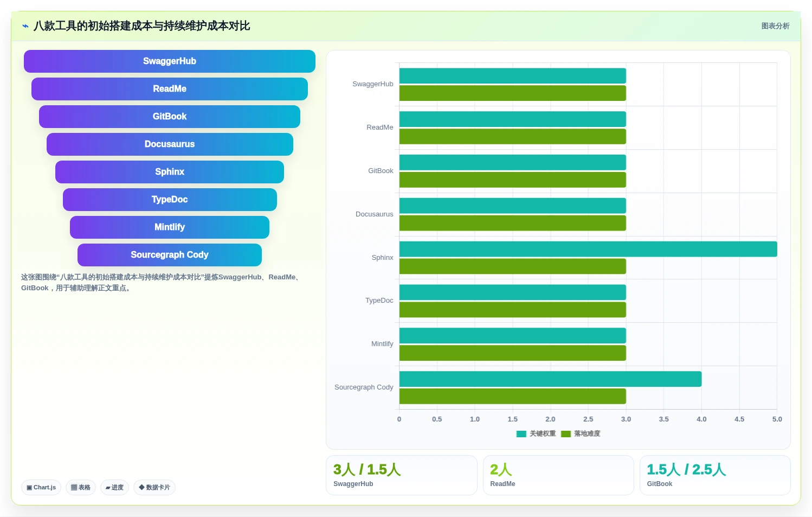Click the 表格 tag
Image resolution: width=812 pixels, height=517 pixels.
pyautogui.click(x=81, y=487)
